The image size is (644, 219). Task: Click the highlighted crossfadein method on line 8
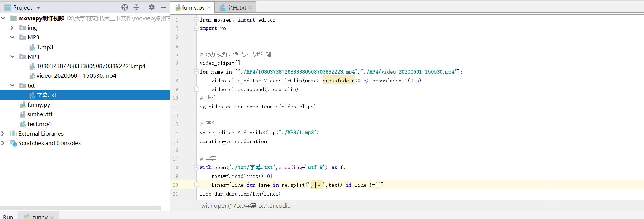(339, 81)
